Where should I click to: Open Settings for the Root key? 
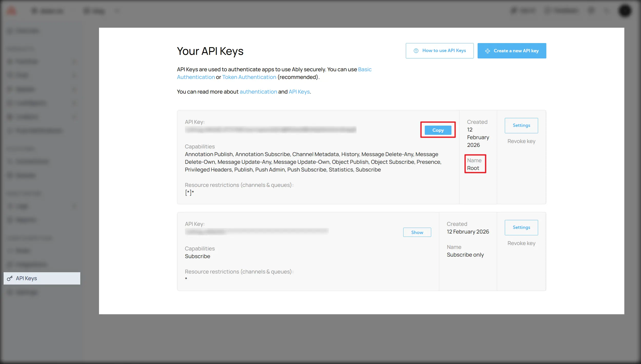[521, 126]
